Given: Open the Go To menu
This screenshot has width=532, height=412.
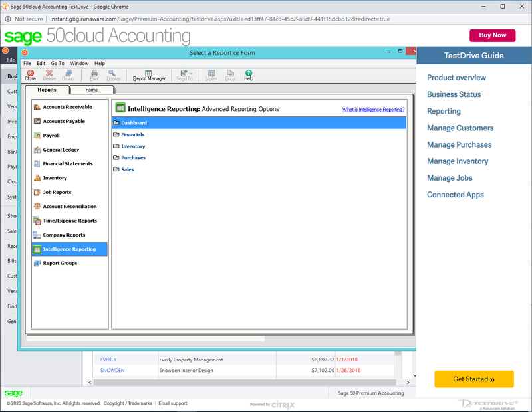Looking at the screenshot, I should 57,63.
